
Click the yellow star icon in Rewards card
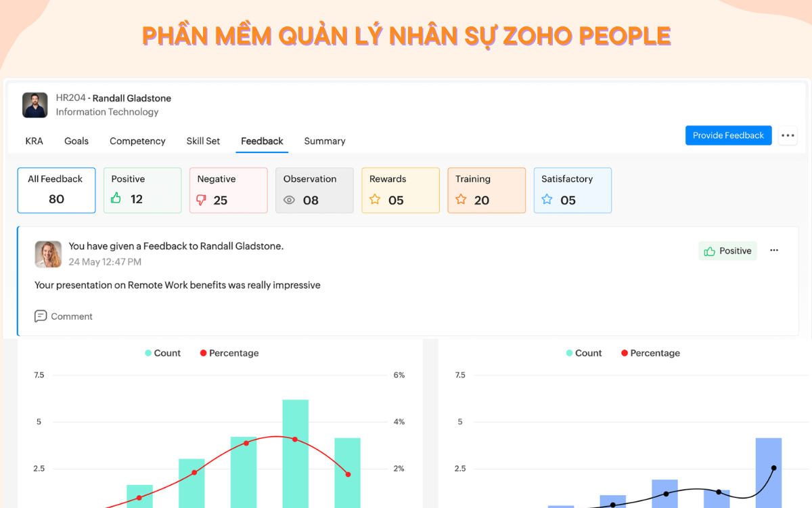374,199
